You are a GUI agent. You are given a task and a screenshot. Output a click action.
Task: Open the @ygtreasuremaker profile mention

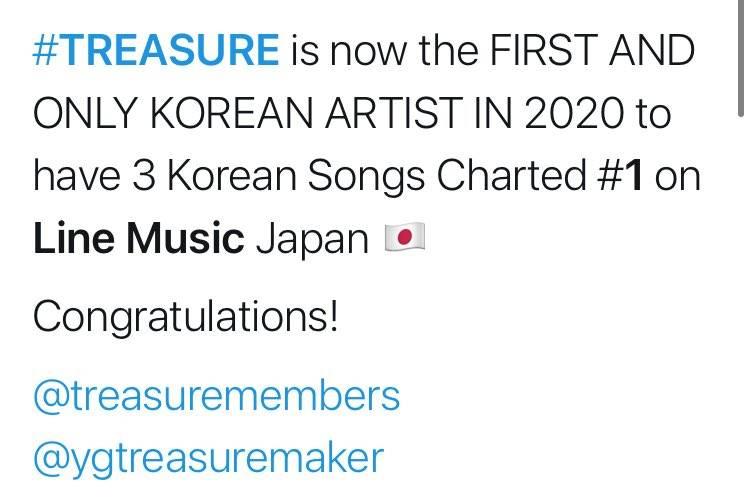tap(209, 460)
